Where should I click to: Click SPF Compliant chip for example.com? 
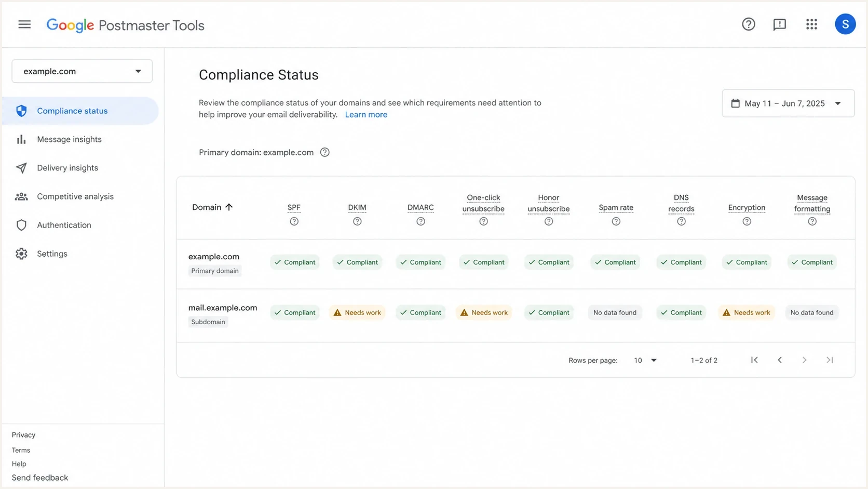click(294, 262)
